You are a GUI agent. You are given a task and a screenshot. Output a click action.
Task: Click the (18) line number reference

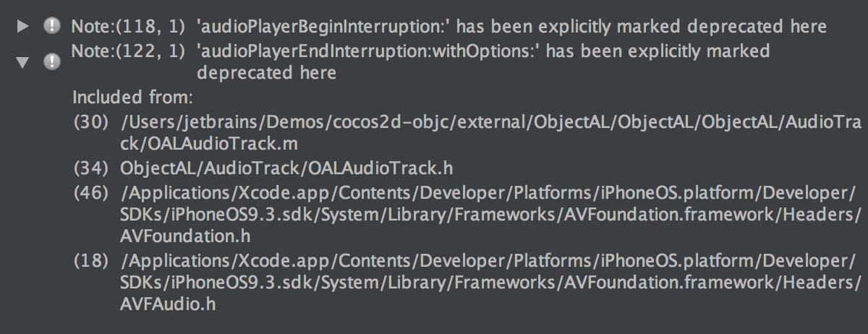coord(91,260)
